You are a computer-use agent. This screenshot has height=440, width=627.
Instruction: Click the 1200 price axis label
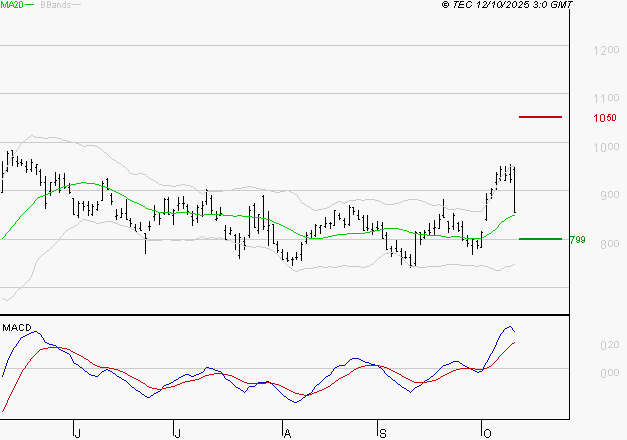(x=606, y=50)
